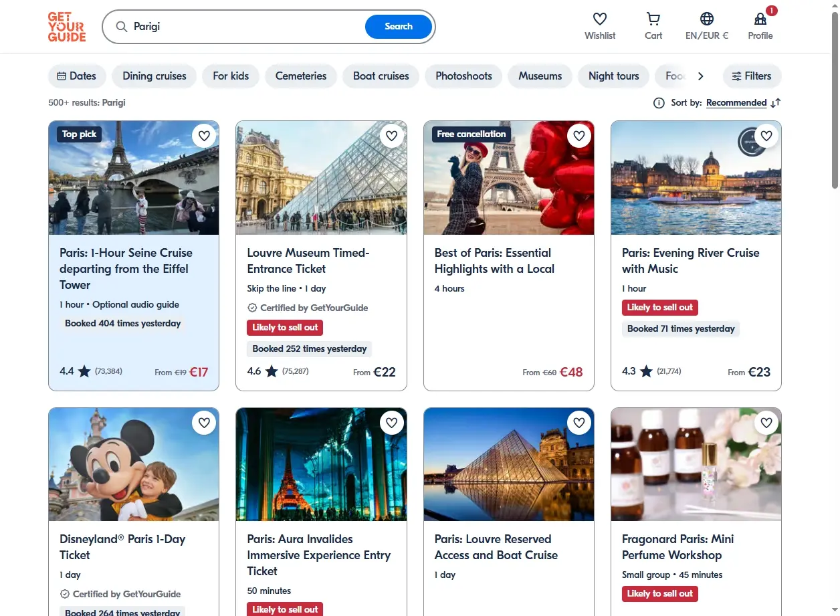The width and height of the screenshot is (840, 616).
Task: Open the Recommended sort dropdown
Action: [736, 103]
